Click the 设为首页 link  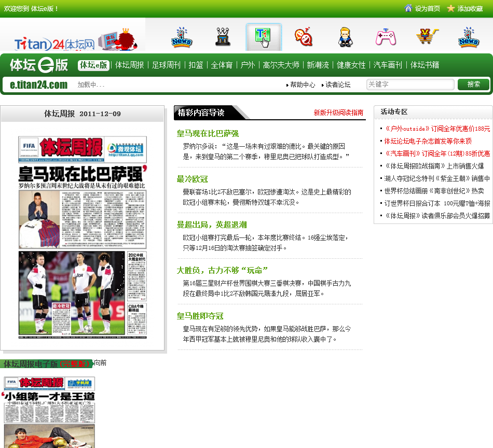[x=428, y=8]
